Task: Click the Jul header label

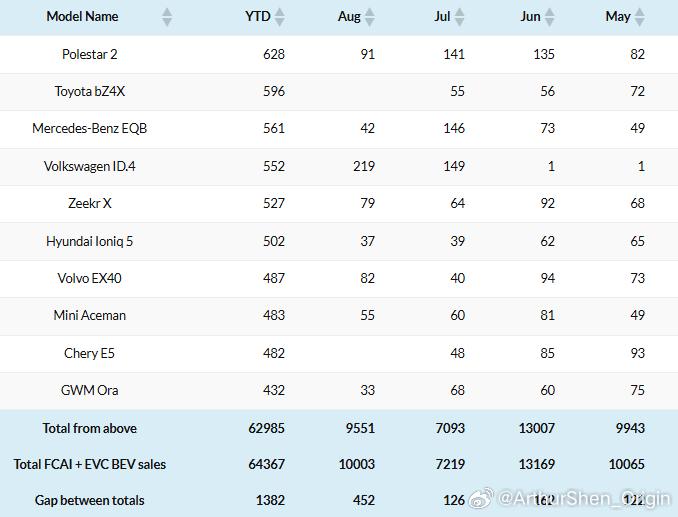Action: pos(442,16)
